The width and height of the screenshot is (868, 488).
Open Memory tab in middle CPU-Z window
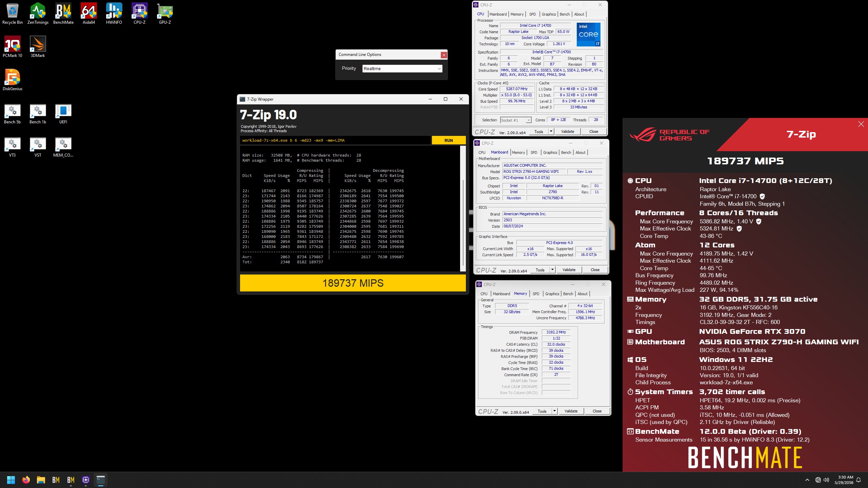pos(518,152)
